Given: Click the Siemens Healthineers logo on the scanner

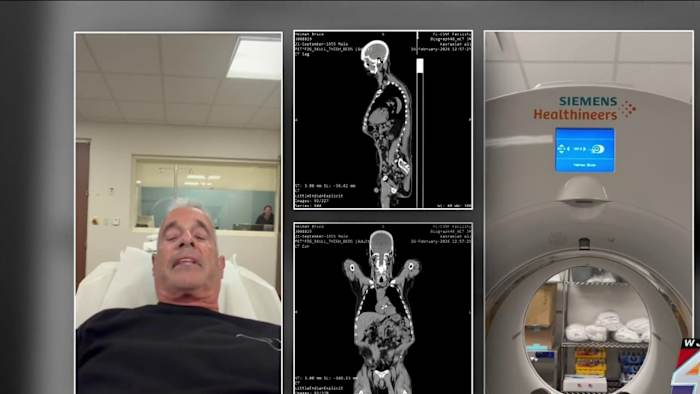Looking at the screenshot, I should click(x=584, y=108).
